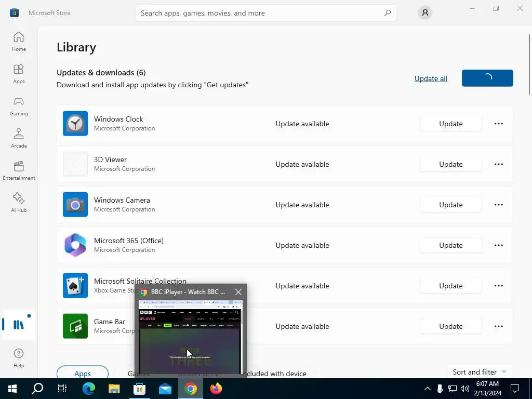Update the 3D Viewer app

point(450,164)
